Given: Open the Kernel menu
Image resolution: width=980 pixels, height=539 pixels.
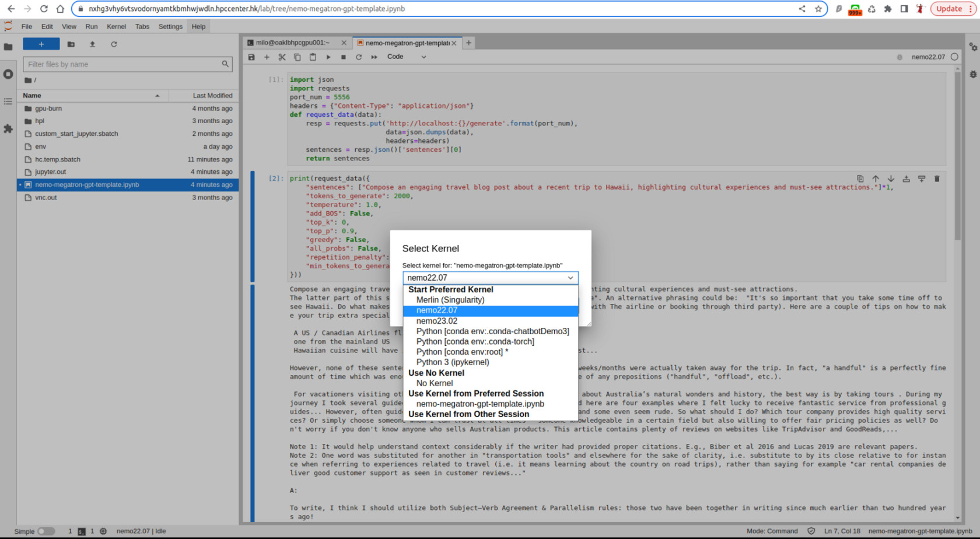Looking at the screenshot, I should [x=116, y=26].
